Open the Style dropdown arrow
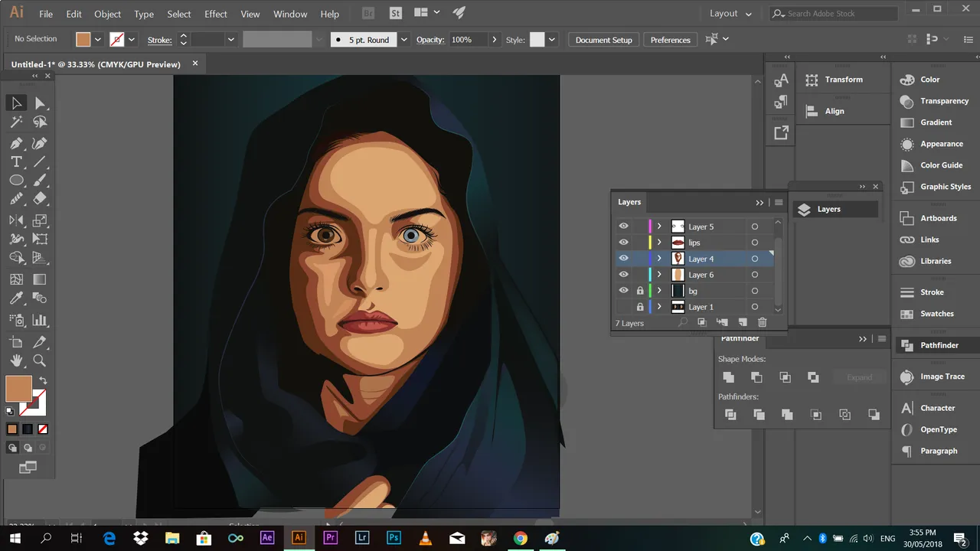Screen dimensions: 980x551 click(552, 40)
